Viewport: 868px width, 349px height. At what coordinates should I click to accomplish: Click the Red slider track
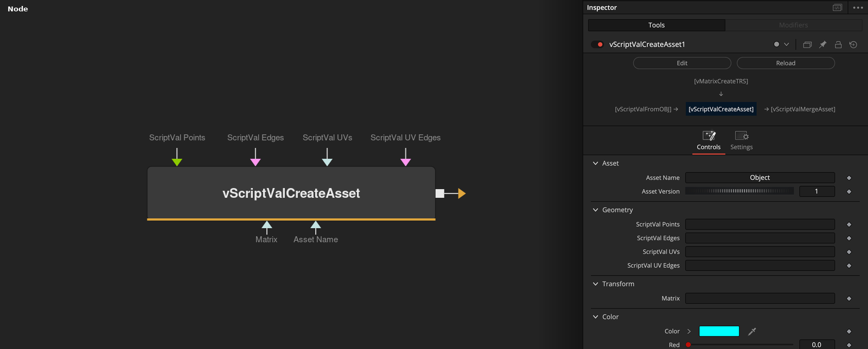739,345
